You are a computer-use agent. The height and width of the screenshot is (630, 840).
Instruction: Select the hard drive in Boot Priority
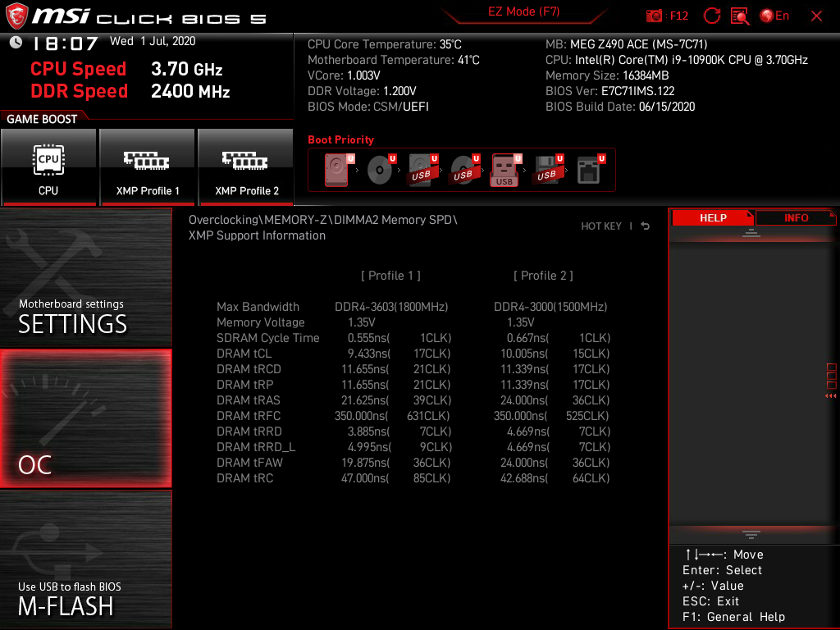click(336, 170)
